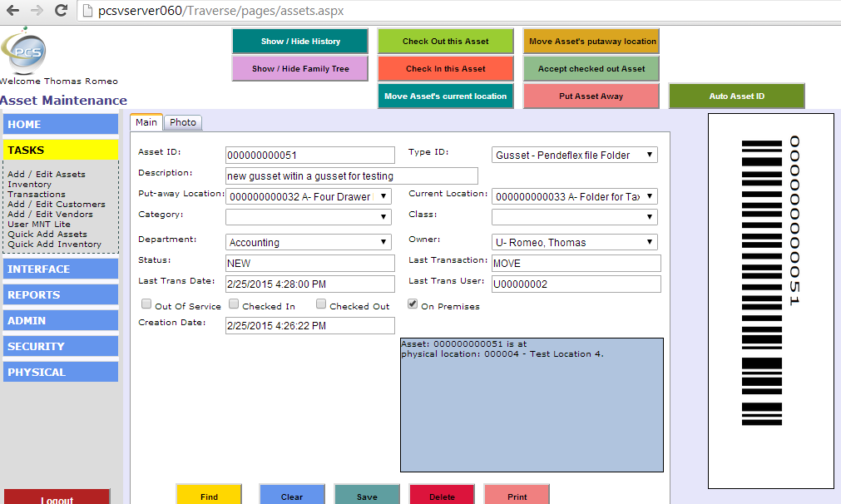Image resolution: width=841 pixels, height=504 pixels.
Task: Click the Save button
Action: [367, 494]
